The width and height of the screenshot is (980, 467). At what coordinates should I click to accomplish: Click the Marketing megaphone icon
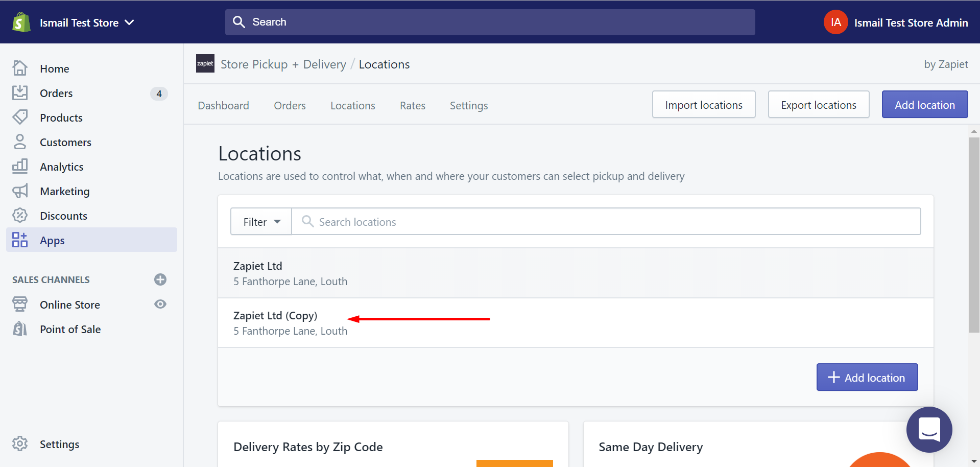(20, 191)
